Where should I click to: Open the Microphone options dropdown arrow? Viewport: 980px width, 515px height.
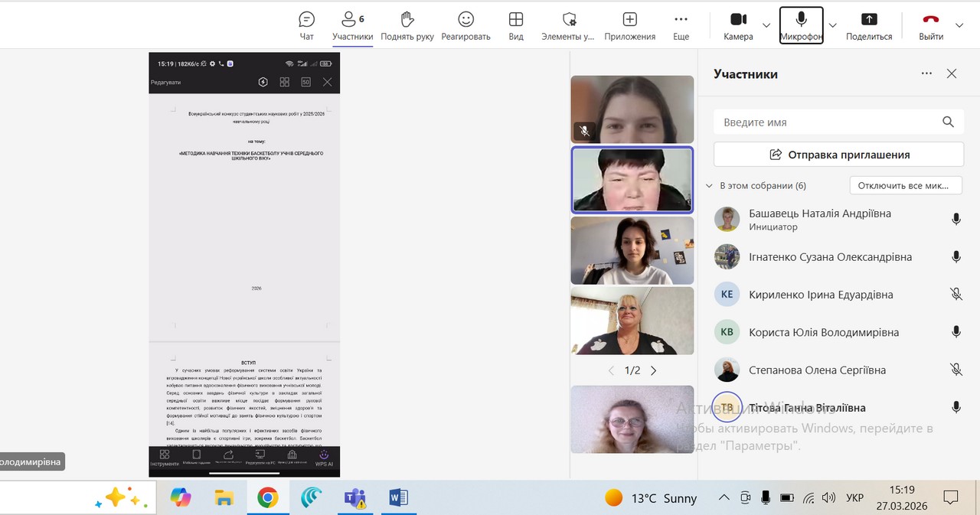(x=833, y=25)
